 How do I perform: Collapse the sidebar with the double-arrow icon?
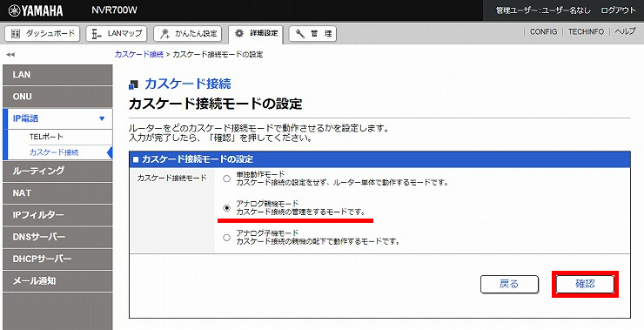[x=10, y=54]
